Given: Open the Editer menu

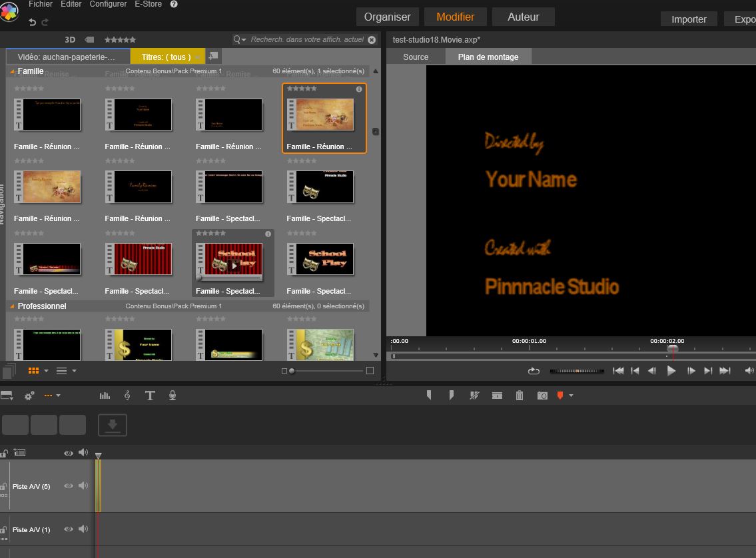Looking at the screenshot, I should 71,4.
